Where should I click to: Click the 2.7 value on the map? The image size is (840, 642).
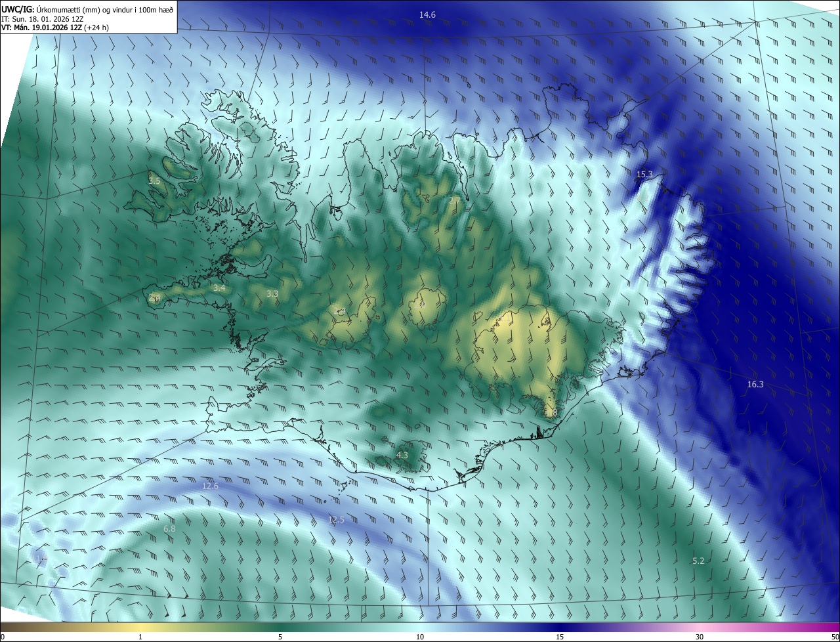[x=454, y=200]
